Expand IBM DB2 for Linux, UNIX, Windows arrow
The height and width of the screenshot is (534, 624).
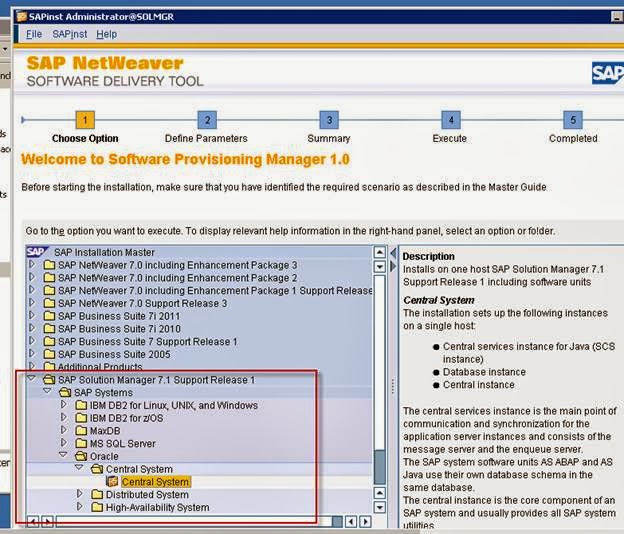64,404
